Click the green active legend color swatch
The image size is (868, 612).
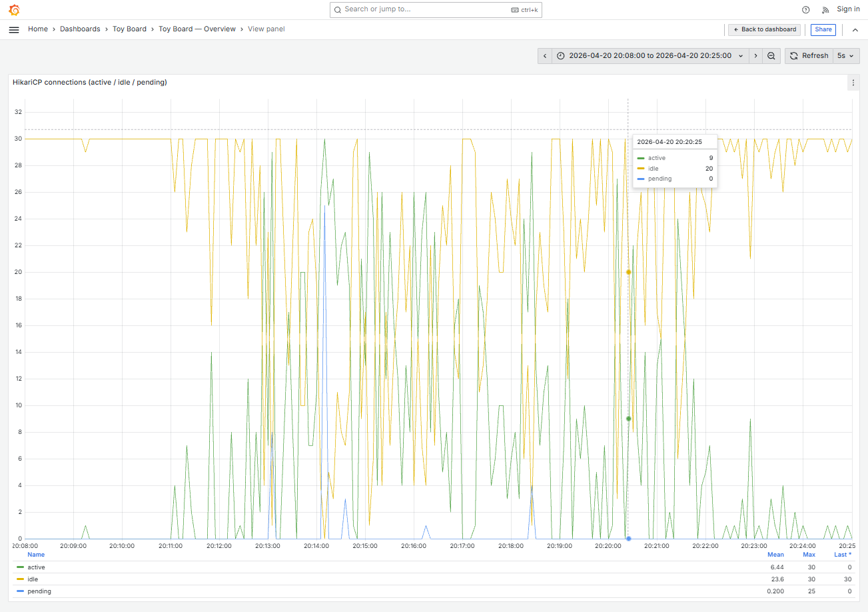point(20,567)
